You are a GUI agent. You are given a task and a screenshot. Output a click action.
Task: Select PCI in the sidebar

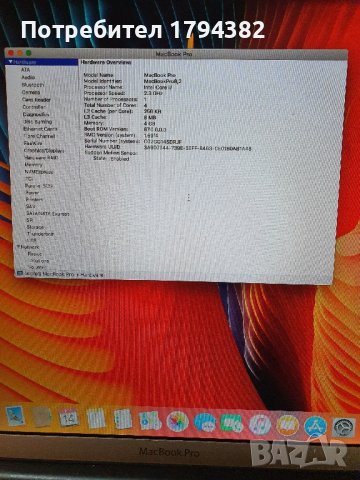point(29,179)
